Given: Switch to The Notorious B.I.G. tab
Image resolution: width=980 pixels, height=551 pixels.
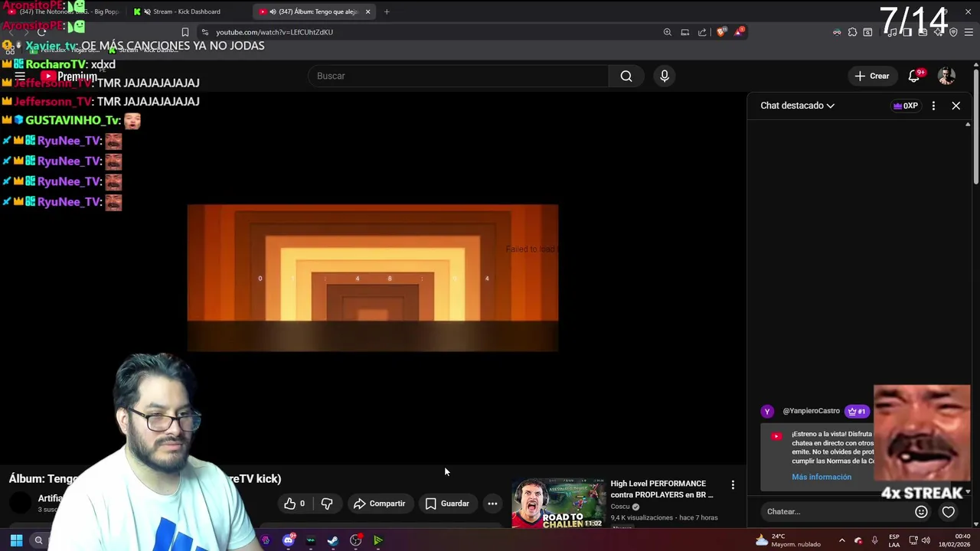Looking at the screenshot, I should pyautogui.click(x=64, y=11).
